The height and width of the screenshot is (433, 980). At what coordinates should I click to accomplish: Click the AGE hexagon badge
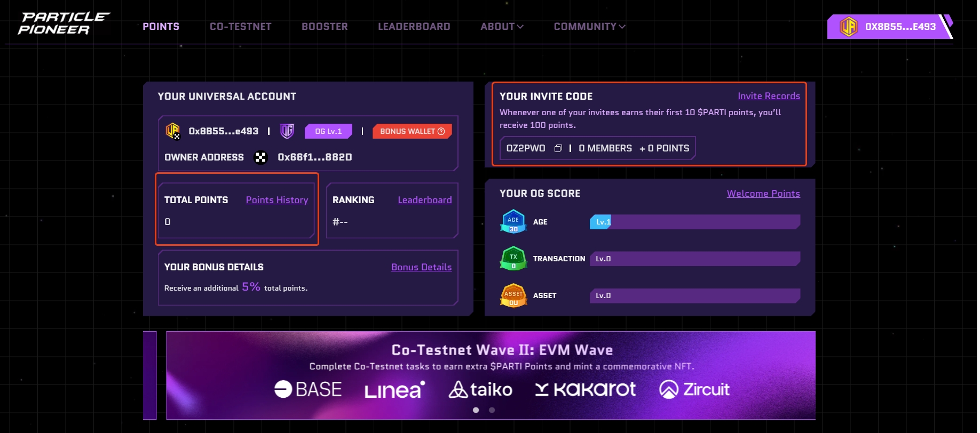coord(513,222)
